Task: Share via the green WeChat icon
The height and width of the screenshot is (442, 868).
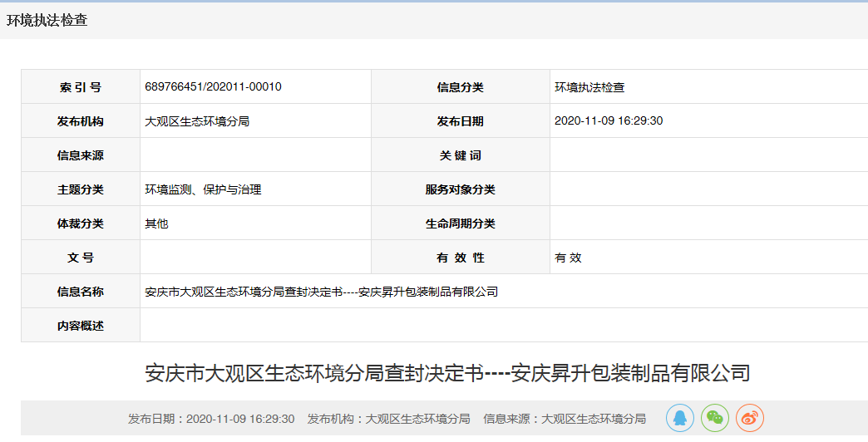Action: 714,418
